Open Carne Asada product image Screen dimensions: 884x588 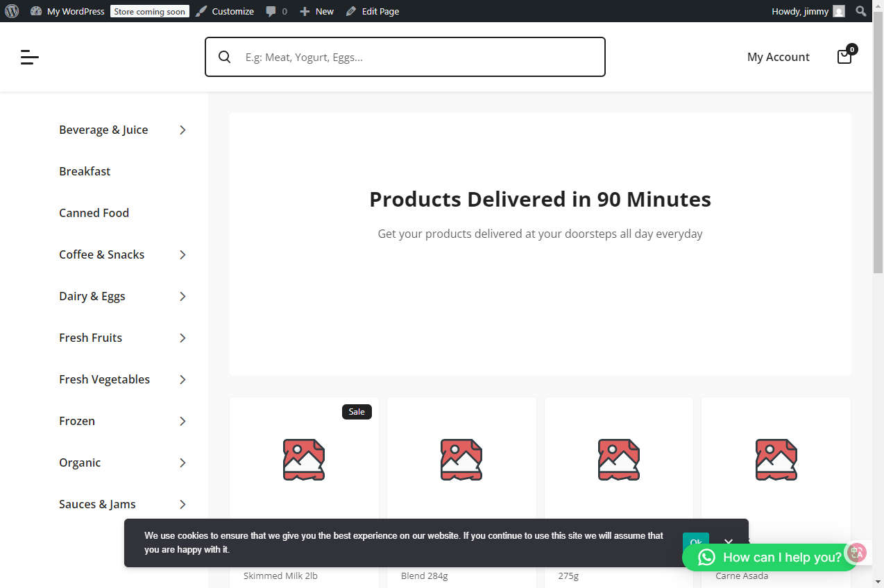(x=776, y=460)
